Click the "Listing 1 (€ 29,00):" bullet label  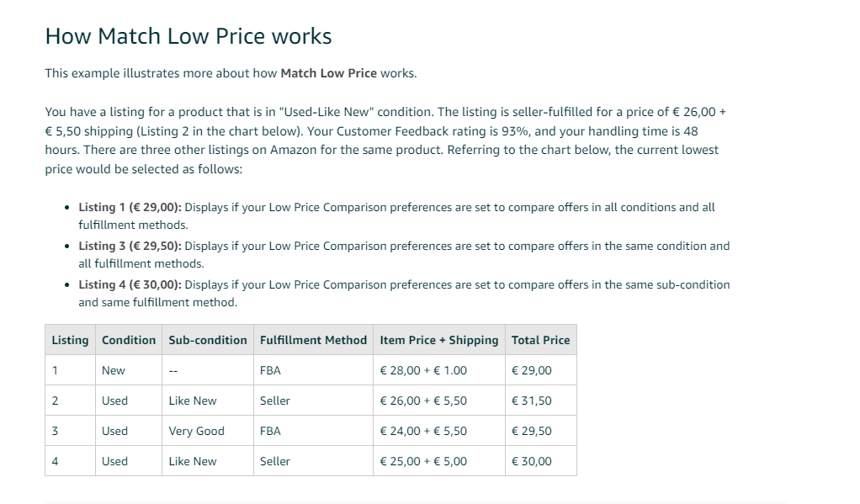[130, 207]
